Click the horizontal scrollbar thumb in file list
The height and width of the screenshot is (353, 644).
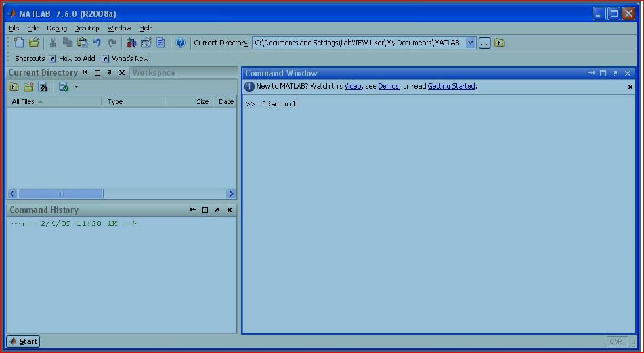click(61, 193)
